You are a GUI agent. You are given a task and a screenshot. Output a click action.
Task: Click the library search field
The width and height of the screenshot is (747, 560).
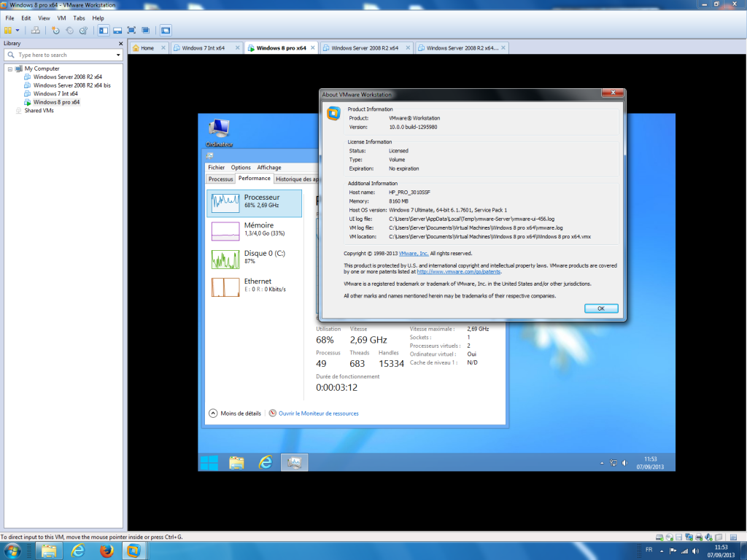pos(62,55)
